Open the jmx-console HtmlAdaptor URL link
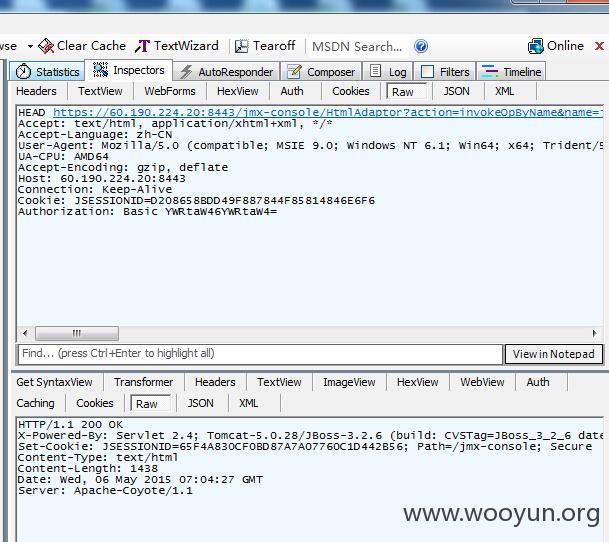 328,112
